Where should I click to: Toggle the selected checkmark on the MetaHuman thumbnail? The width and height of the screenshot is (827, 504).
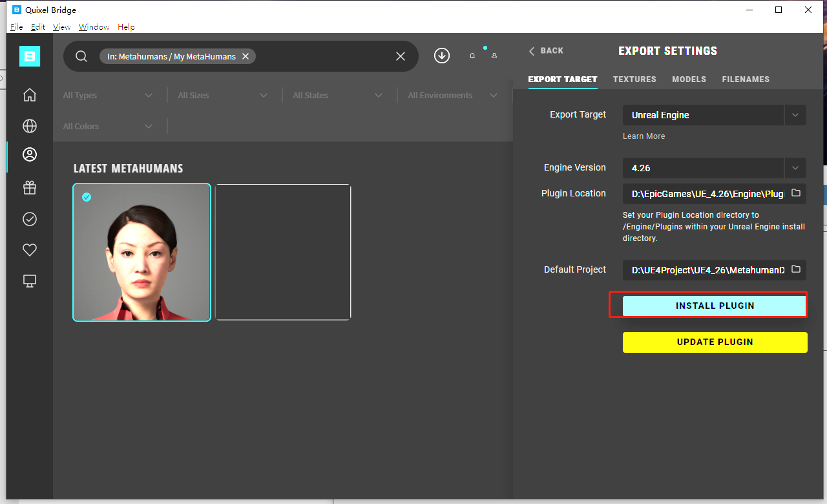[x=87, y=197]
